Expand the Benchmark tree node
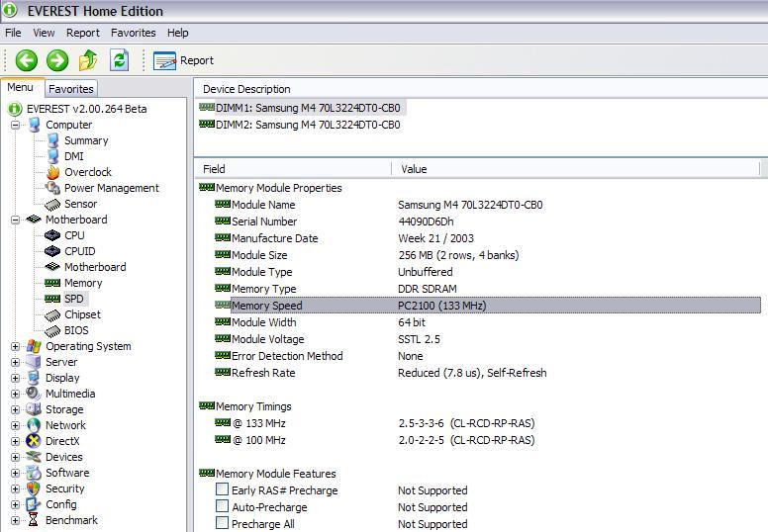 coord(15,520)
